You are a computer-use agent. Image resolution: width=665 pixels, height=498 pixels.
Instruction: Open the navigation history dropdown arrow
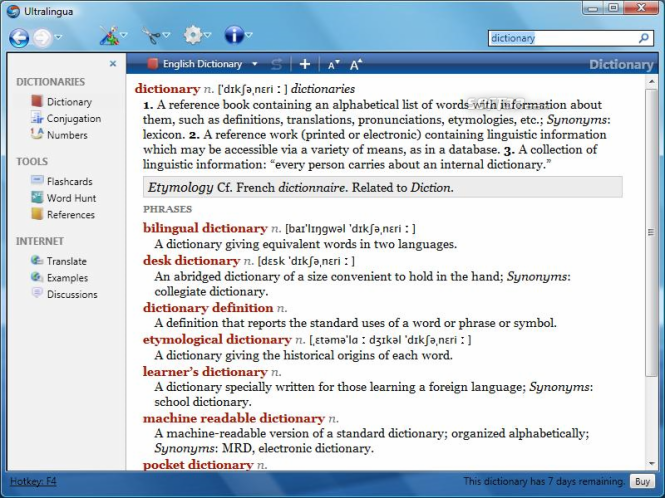click(59, 37)
